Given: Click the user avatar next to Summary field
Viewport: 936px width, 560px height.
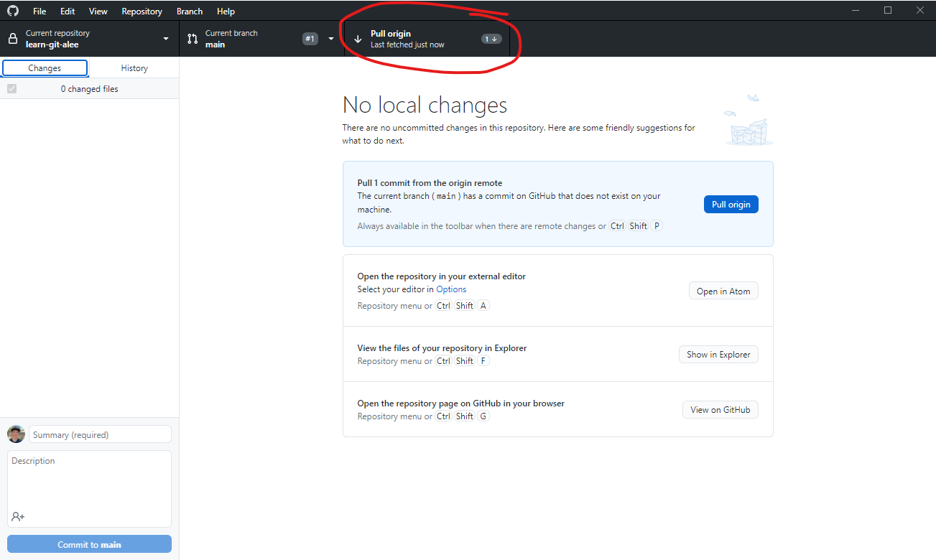Looking at the screenshot, I should click(x=16, y=434).
